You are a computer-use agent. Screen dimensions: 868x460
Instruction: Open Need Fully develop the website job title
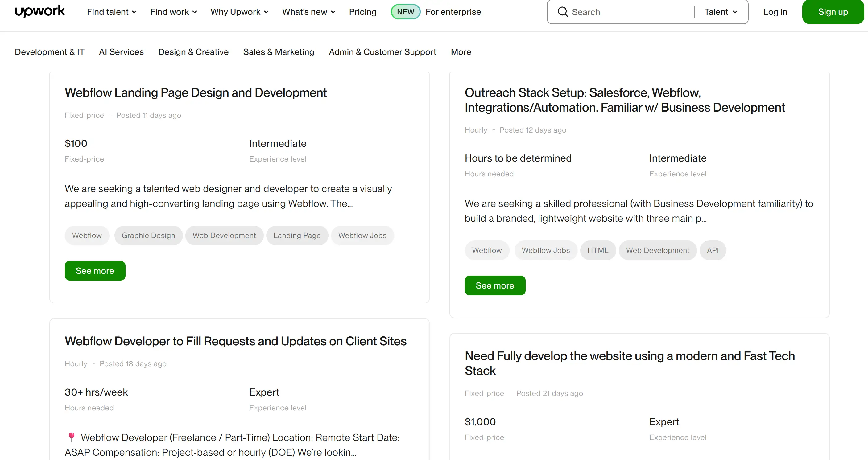[x=630, y=363]
